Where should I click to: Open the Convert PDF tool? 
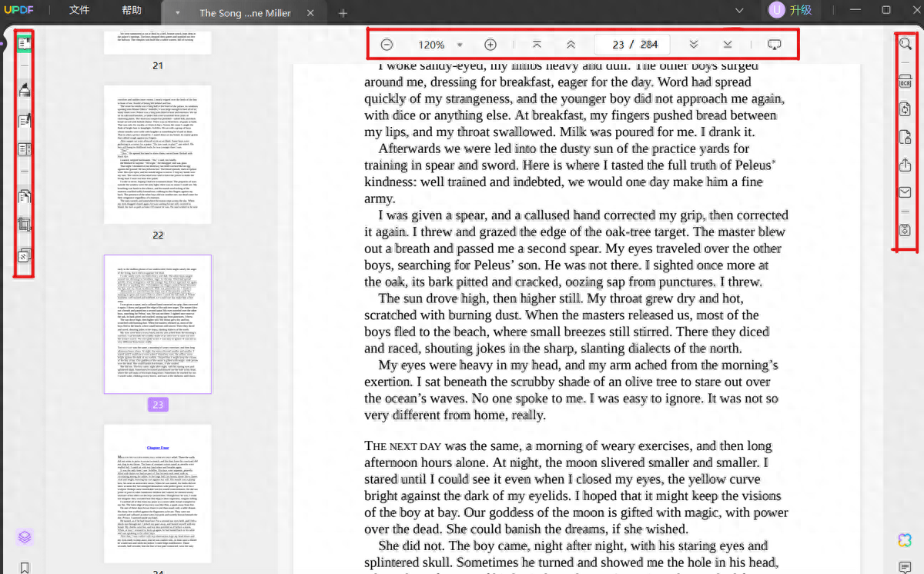pyautogui.click(x=906, y=110)
